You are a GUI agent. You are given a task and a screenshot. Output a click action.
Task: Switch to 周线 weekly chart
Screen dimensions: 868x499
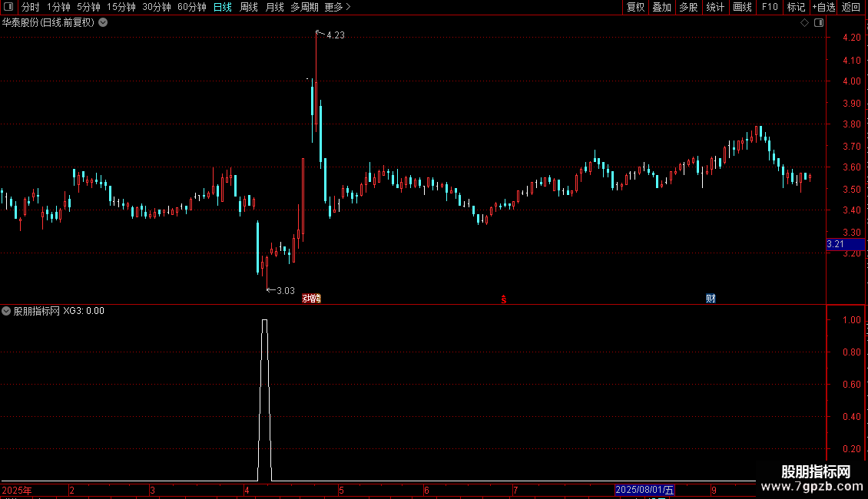click(249, 7)
